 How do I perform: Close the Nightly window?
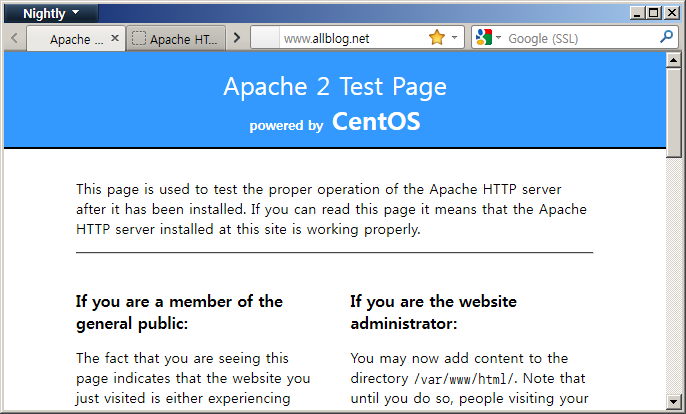(672, 13)
